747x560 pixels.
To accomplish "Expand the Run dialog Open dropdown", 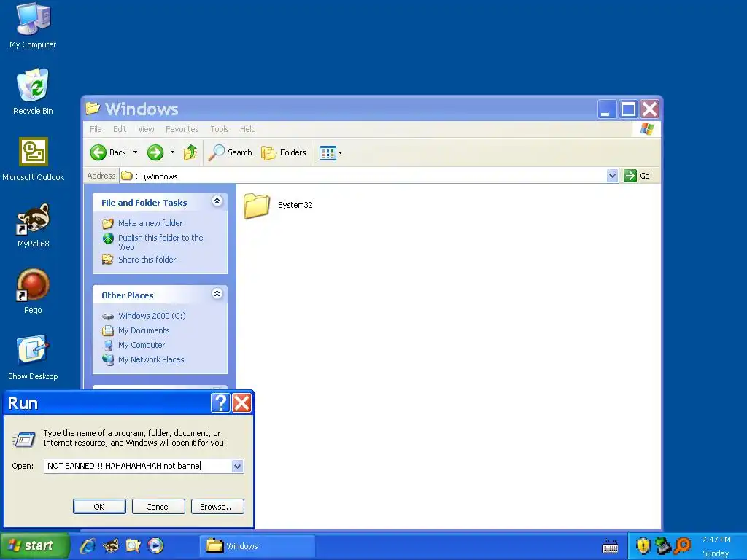I will click(x=237, y=466).
